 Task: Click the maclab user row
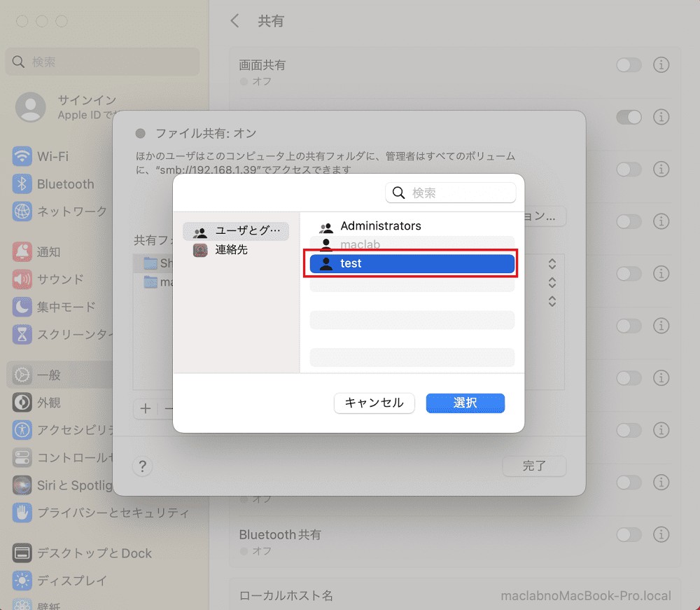[412, 244]
